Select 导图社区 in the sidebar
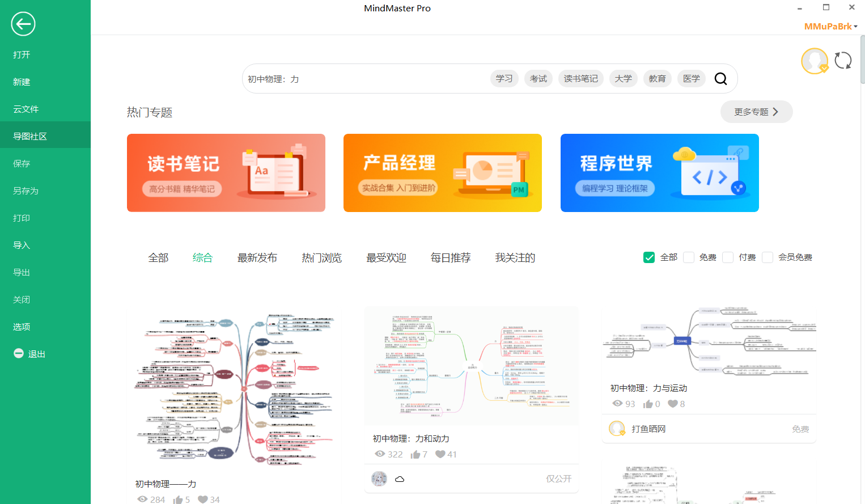Viewport: 865px width, 504px height. (x=45, y=136)
